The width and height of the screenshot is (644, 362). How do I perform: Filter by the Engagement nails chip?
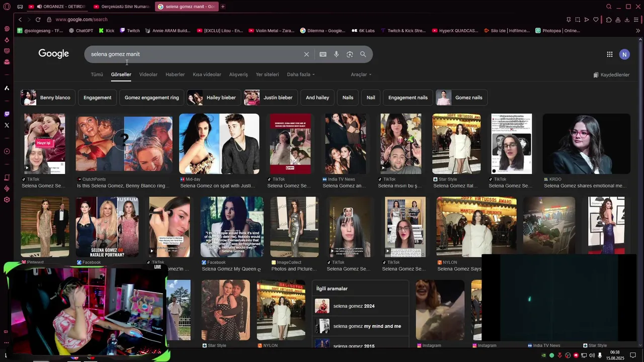(408, 98)
